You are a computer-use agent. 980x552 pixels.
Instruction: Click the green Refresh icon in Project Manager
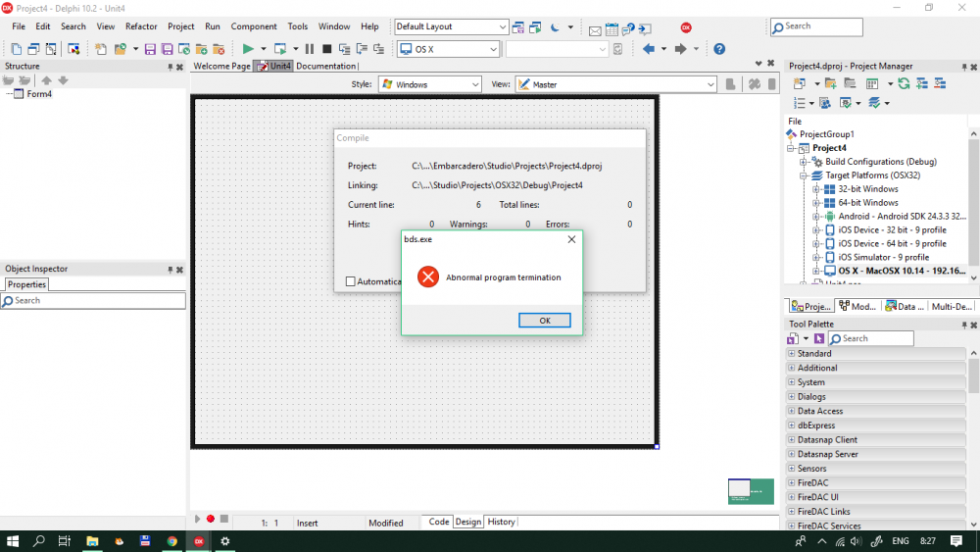pos(904,83)
